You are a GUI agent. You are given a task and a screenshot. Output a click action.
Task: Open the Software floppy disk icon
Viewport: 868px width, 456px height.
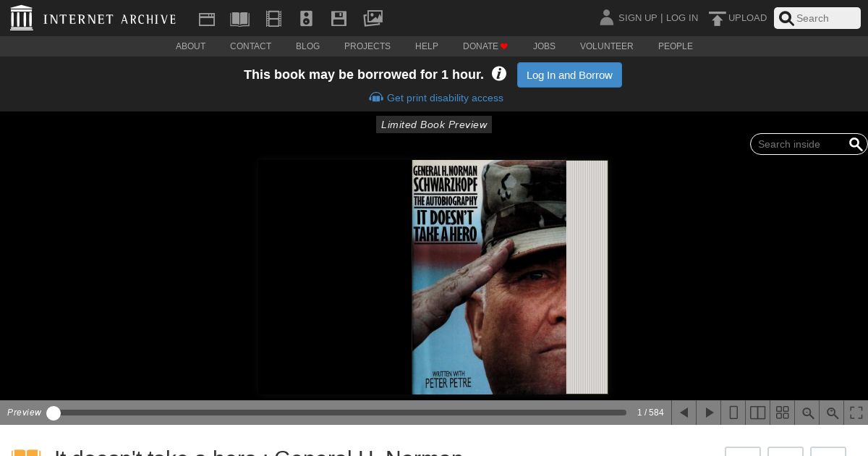339,19
